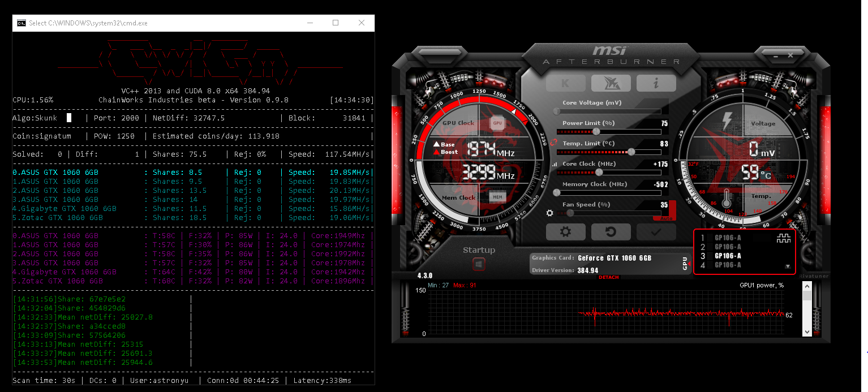Screen dimensions: 868x392
Task: Click the sync waveform icon in GPU list
Action: (x=784, y=239)
